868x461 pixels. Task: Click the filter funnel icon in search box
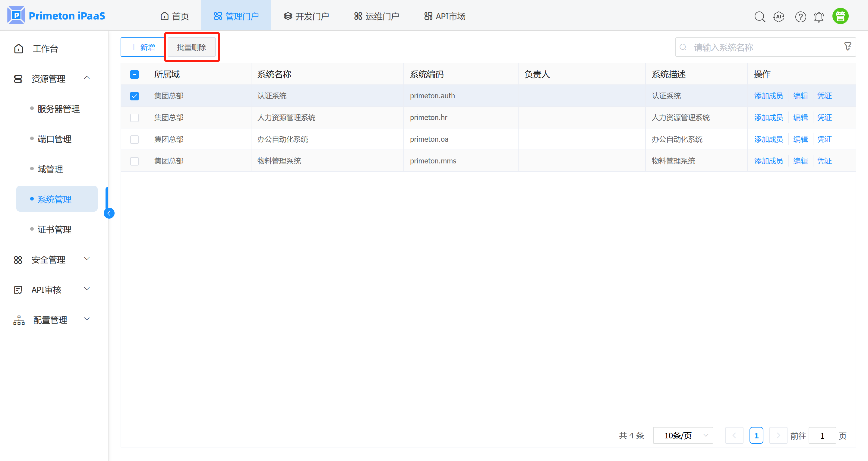click(x=847, y=46)
